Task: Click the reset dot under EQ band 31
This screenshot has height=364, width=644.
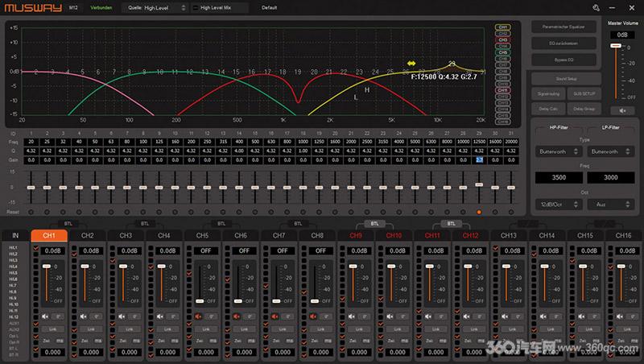Action: (x=511, y=212)
